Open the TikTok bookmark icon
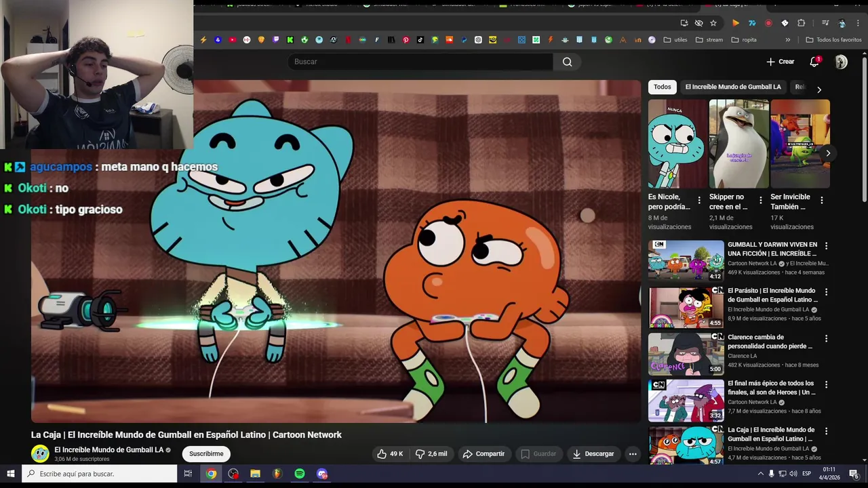Screen dimensions: 868x488 click(x=420, y=40)
